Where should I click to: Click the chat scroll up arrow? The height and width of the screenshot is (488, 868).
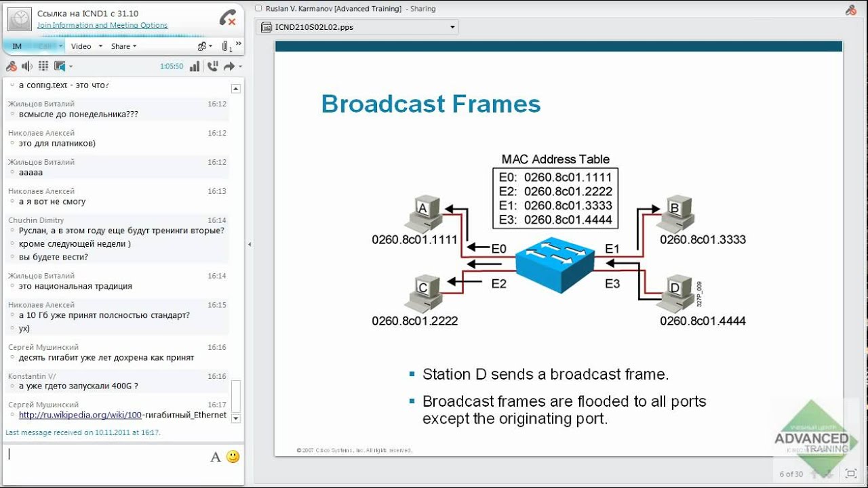point(235,89)
